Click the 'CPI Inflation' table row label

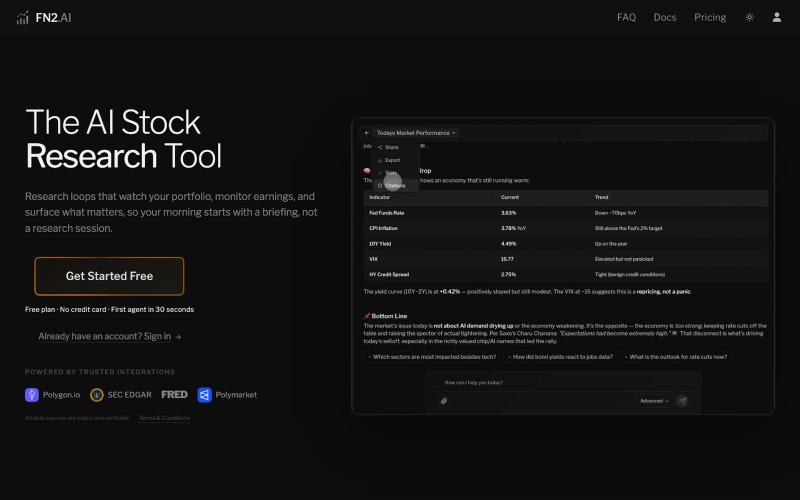[383, 228]
